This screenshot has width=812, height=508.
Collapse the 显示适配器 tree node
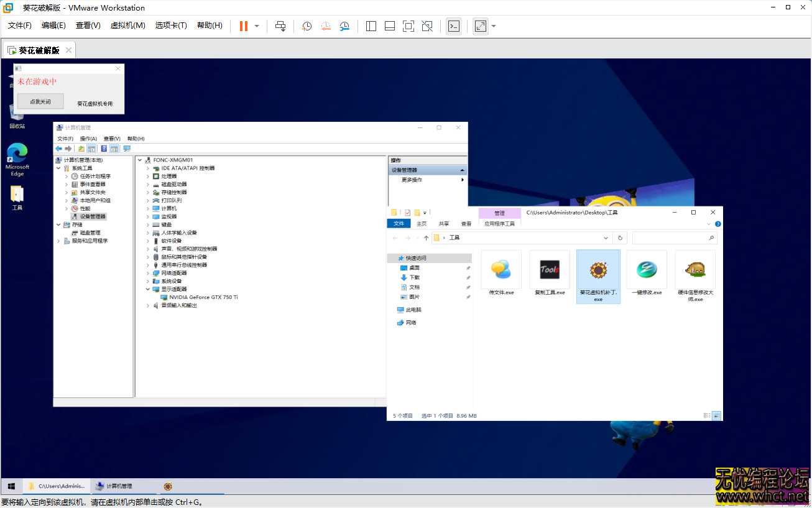(148, 289)
